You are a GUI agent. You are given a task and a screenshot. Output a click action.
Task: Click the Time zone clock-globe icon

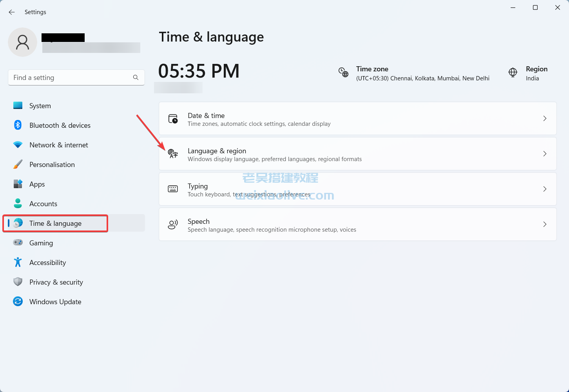pos(343,72)
